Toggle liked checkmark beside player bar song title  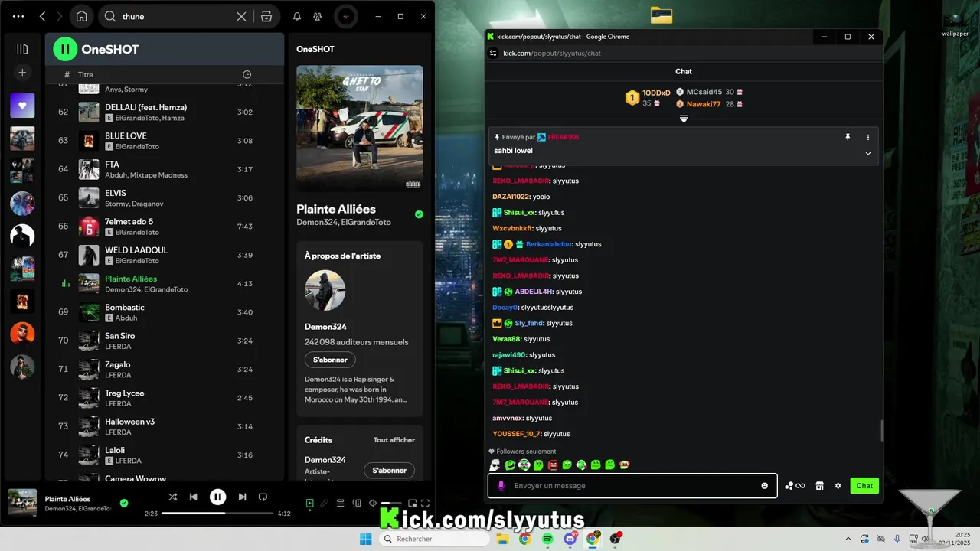pos(124,503)
